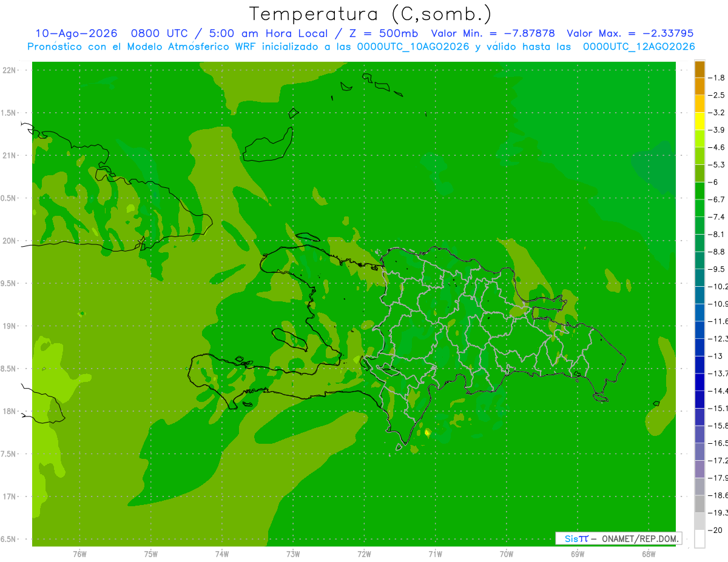Screen dimensions: 728x562
Task: Click the "75W" longitude label
Action: (x=151, y=554)
